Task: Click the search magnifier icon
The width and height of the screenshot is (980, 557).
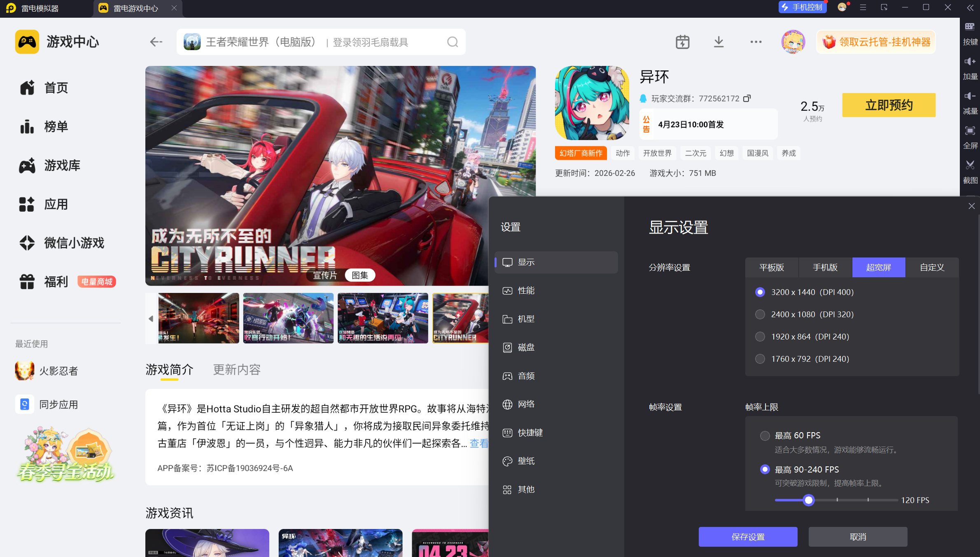Action: pyautogui.click(x=453, y=42)
